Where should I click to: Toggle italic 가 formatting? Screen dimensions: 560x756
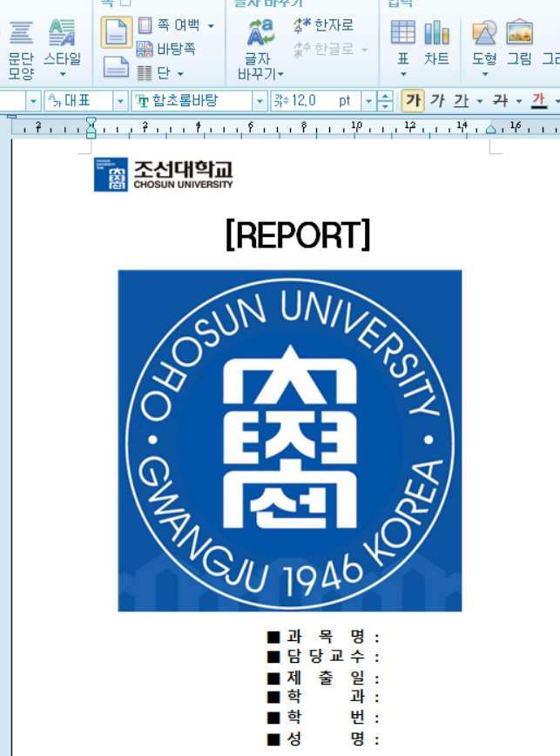[x=436, y=101]
